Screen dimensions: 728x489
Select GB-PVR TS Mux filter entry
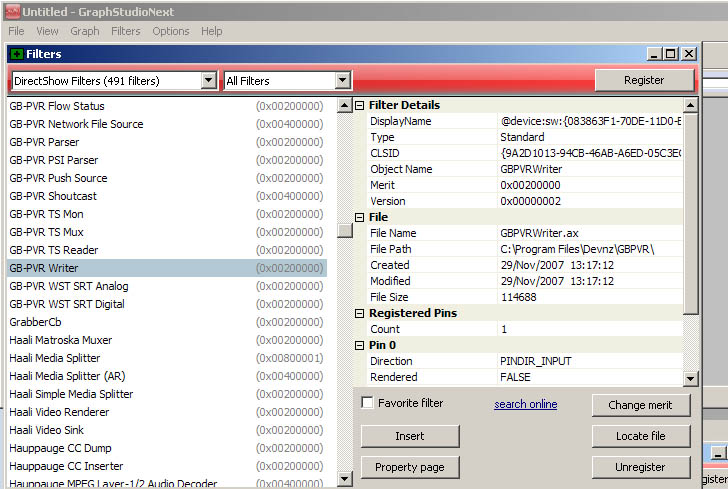tap(46, 232)
